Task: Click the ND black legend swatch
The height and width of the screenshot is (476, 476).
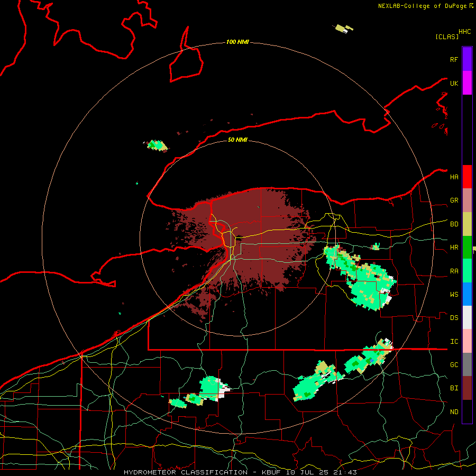Action: click(467, 411)
